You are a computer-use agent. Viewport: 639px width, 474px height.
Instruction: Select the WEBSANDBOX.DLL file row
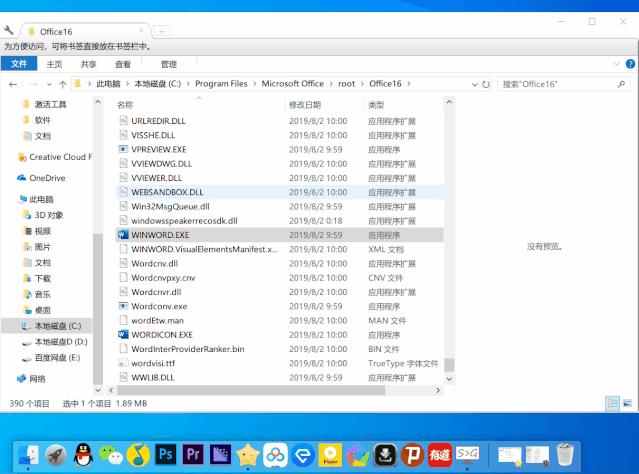[280, 192]
